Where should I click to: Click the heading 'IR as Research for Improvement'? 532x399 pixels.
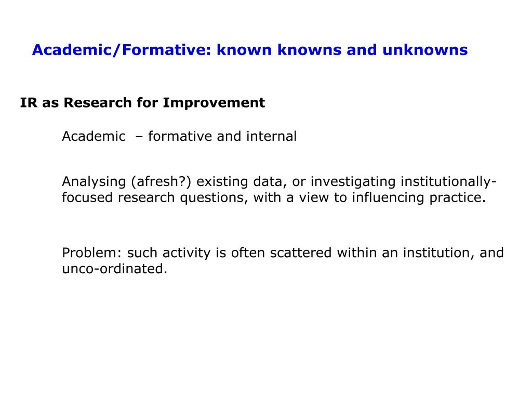coord(142,103)
